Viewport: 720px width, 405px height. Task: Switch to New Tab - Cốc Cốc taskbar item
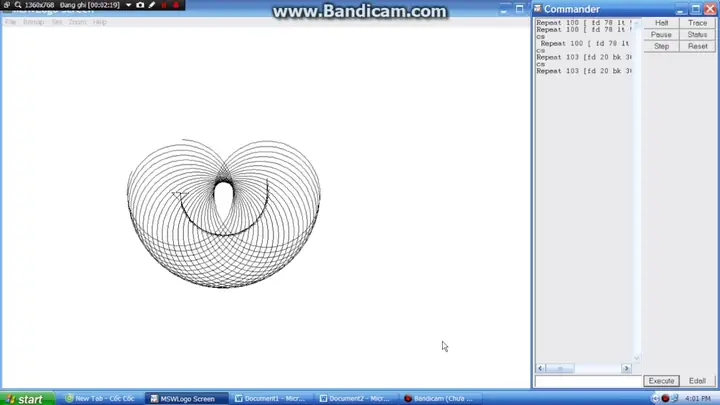[100, 399]
